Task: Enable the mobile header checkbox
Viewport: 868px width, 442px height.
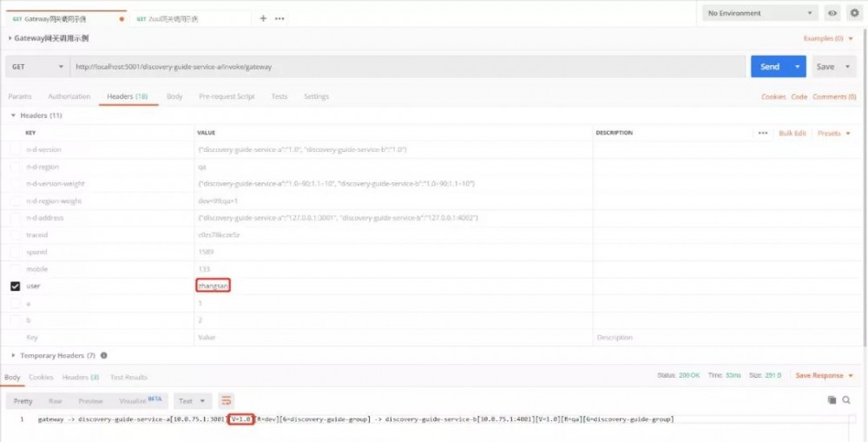Action: point(16,269)
